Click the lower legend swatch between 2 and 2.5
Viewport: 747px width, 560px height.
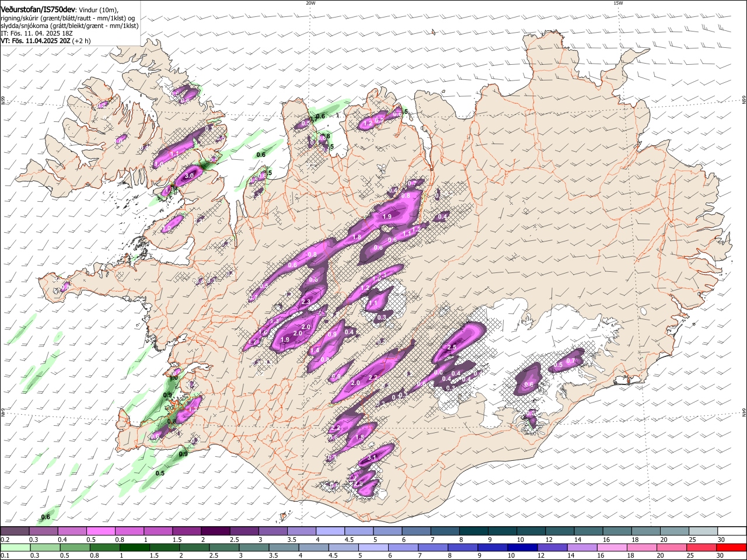(193, 548)
